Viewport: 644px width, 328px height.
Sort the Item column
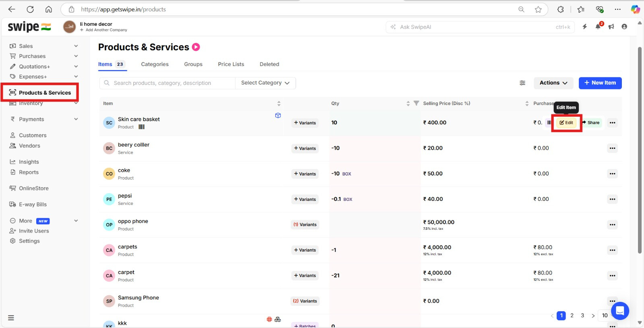point(279,103)
